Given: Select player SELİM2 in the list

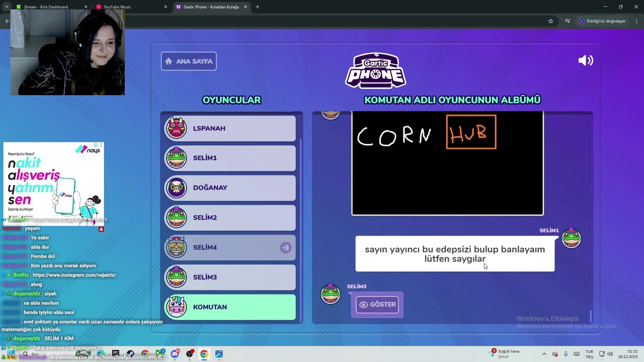Looking at the screenshot, I should [x=230, y=218].
